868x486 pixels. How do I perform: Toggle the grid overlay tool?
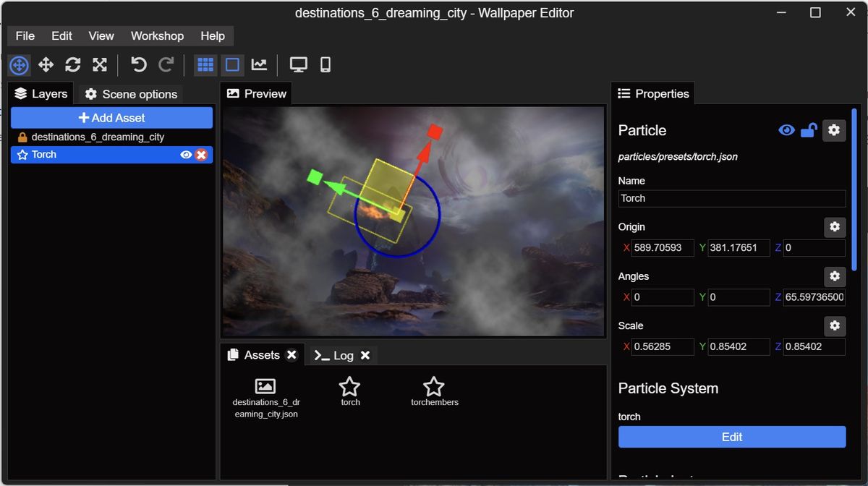205,64
